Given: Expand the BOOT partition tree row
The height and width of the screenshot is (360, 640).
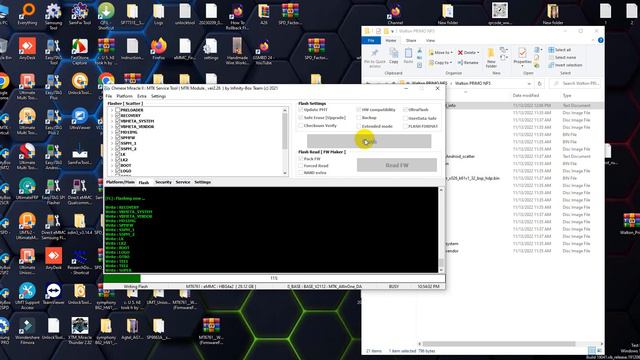Looking at the screenshot, I should click(112, 165).
